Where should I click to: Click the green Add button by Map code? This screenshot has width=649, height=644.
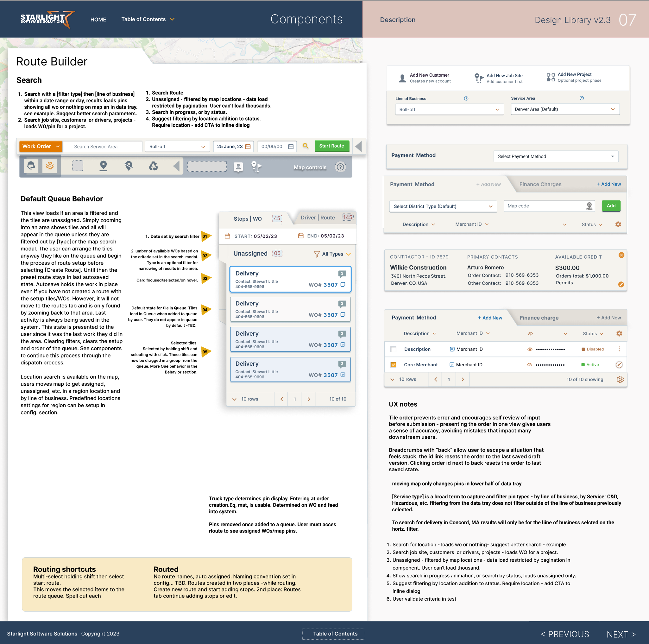click(611, 206)
